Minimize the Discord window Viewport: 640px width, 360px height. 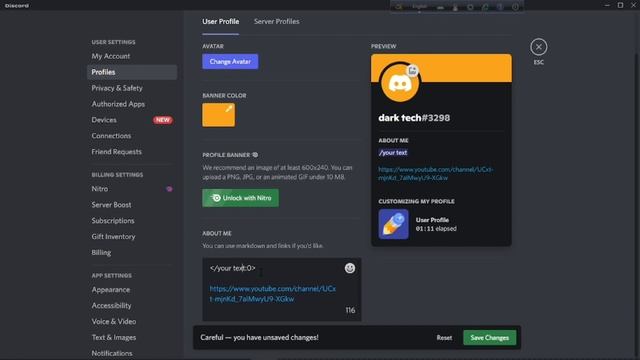point(607,5)
